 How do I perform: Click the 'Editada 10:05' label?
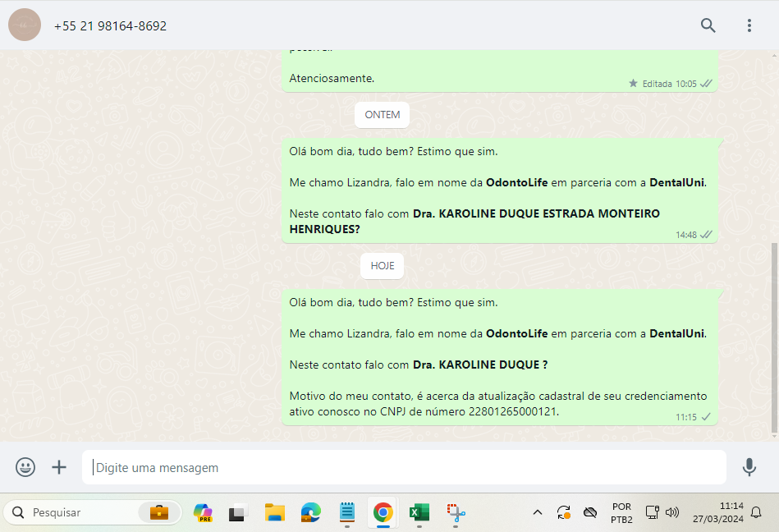669,84
